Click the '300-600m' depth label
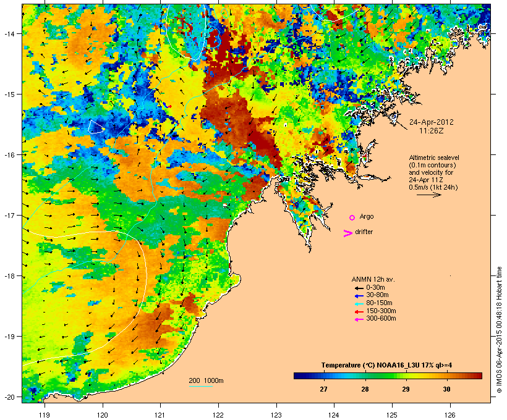 click(x=381, y=319)
